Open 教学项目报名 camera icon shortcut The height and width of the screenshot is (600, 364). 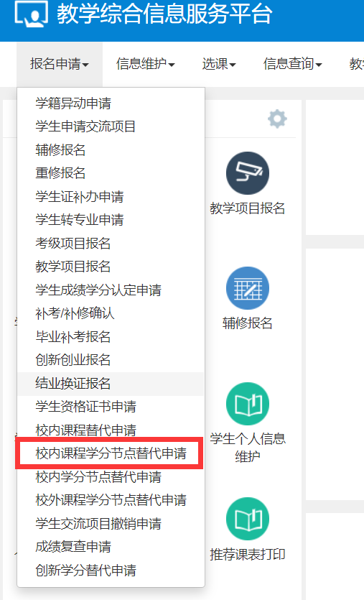pos(248,173)
